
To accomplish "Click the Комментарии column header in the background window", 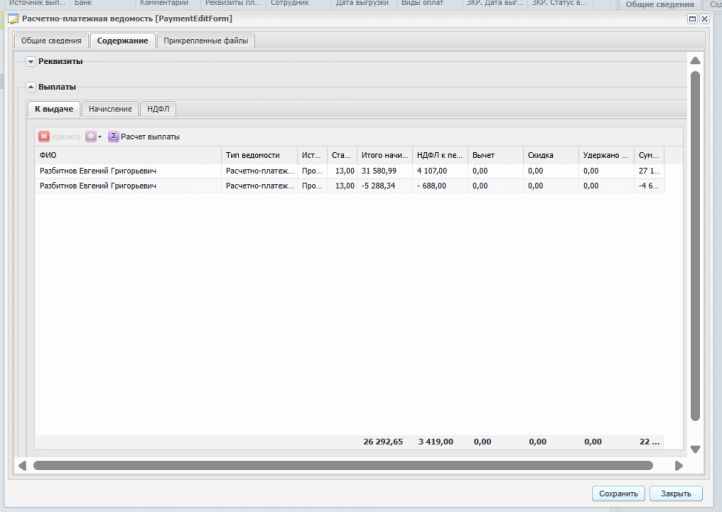I will point(169,4).
